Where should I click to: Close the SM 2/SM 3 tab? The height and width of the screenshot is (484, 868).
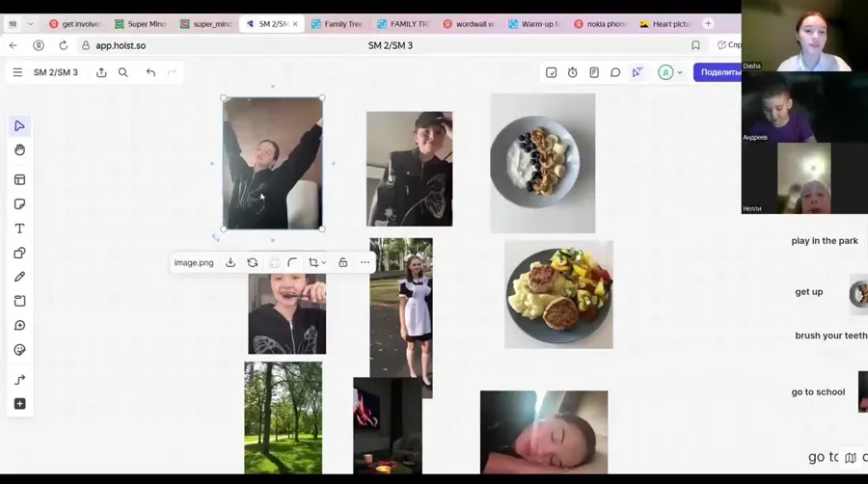click(295, 24)
